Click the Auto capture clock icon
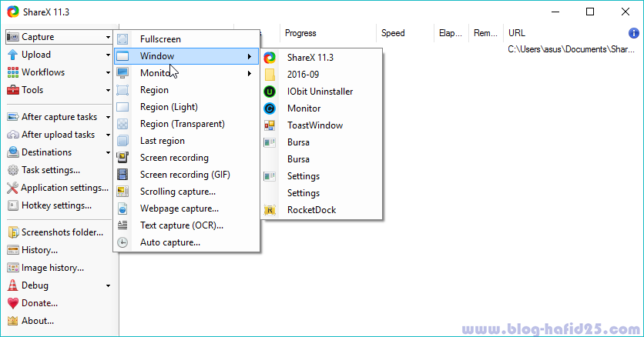The image size is (644, 337). pyautogui.click(x=122, y=242)
